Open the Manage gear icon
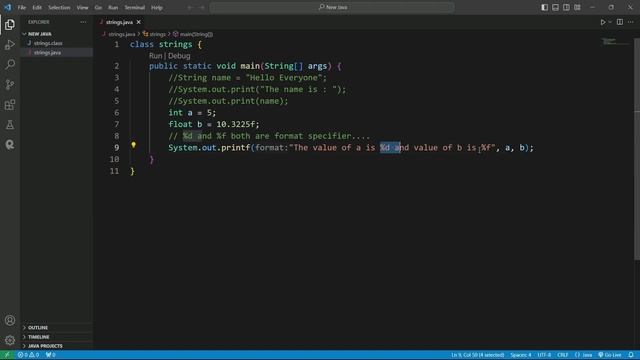This screenshot has width=640, height=360. [x=10, y=340]
